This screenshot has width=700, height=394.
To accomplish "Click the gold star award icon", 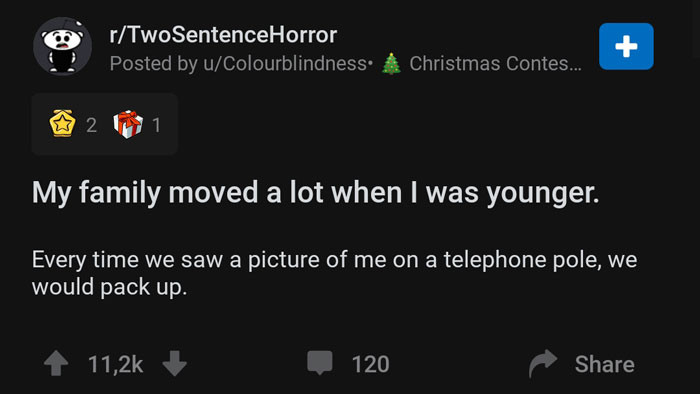I will pos(62,123).
